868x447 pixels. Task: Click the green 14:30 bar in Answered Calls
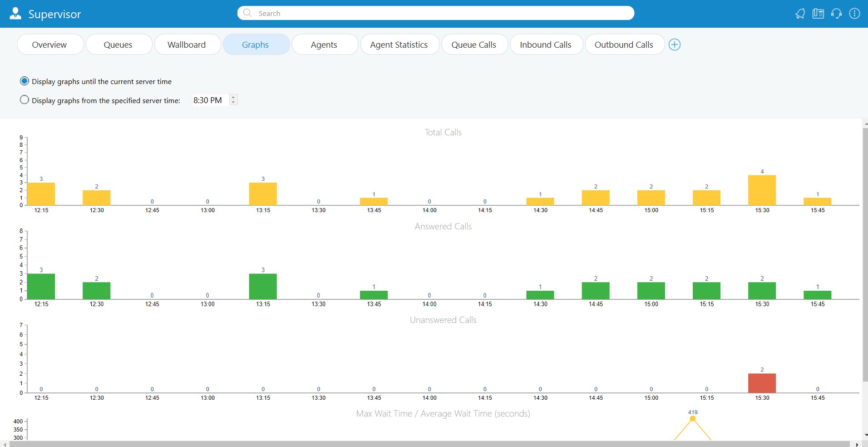click(540, 295)
